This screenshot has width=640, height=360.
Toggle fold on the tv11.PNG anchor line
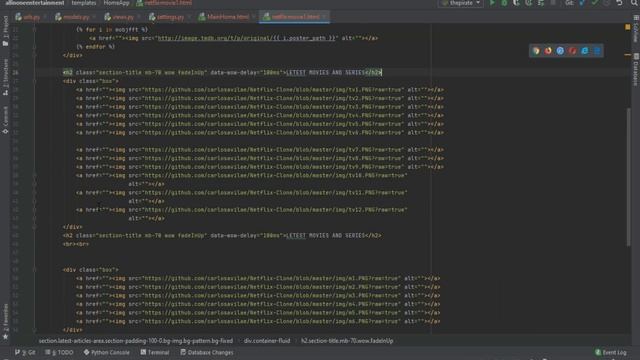(34, 193)
